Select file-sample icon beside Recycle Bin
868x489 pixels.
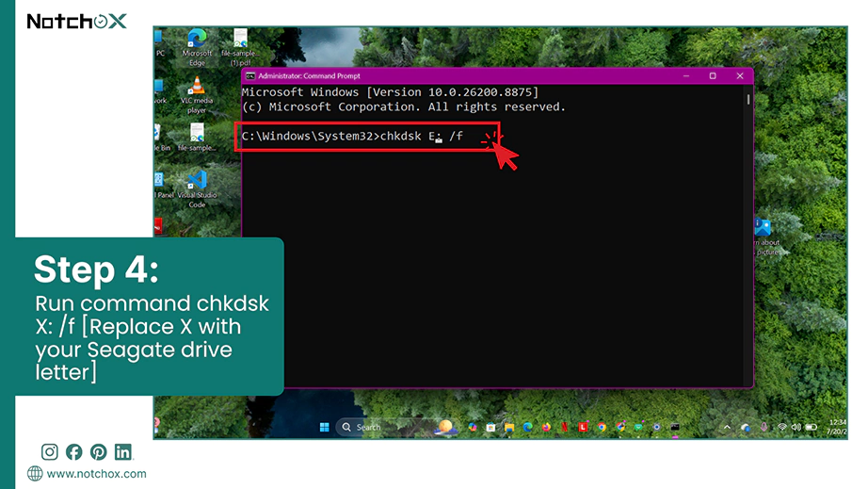[x=197, y=138]
